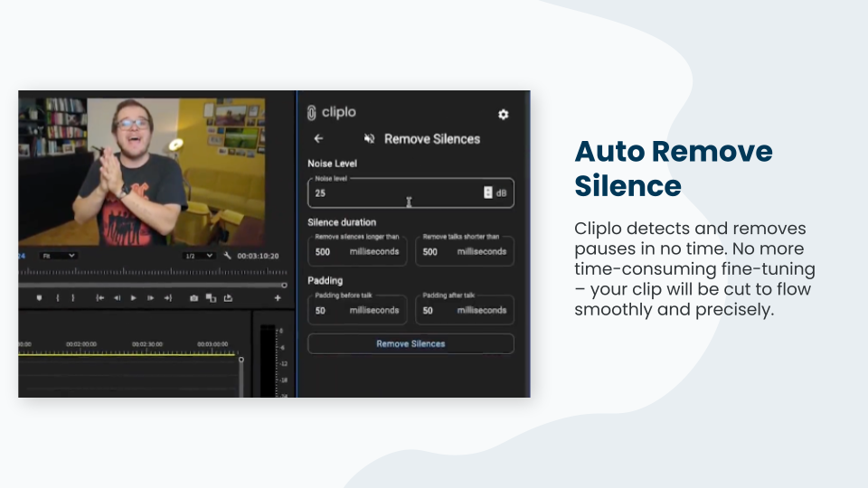Open the Fit zoom level dropdown
The height and width of the screenshot is (488, 868).
point(58,256)
